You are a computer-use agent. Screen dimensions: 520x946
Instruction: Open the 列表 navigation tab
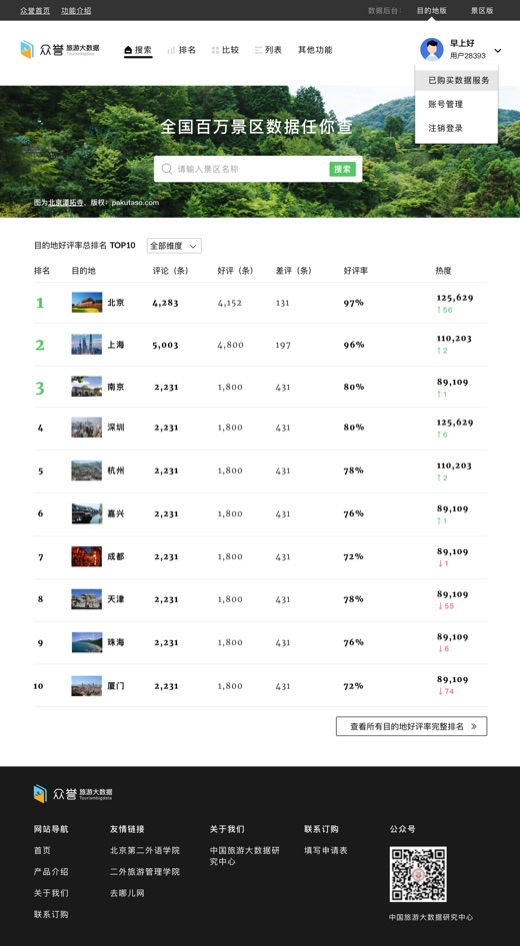pyautogui.click(x=268, y=50)
